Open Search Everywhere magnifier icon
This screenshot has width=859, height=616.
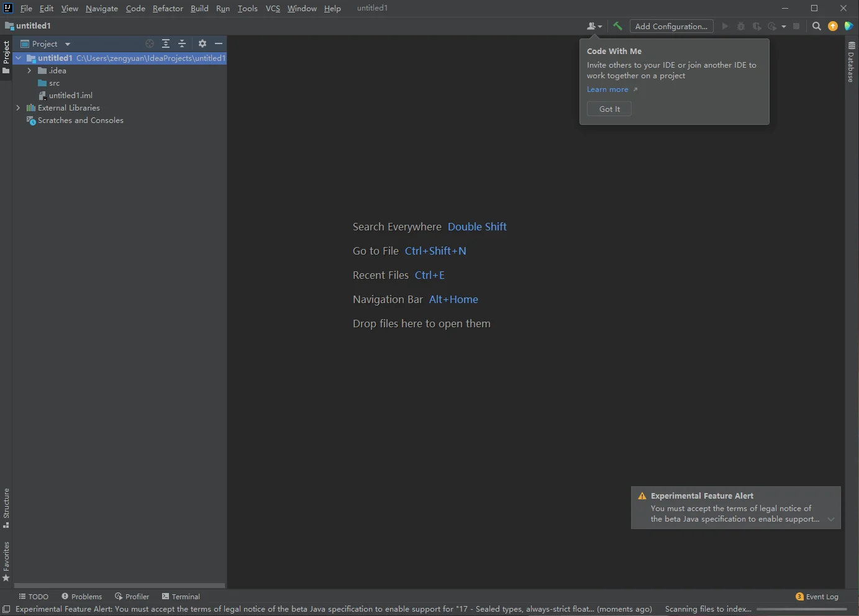817,26
